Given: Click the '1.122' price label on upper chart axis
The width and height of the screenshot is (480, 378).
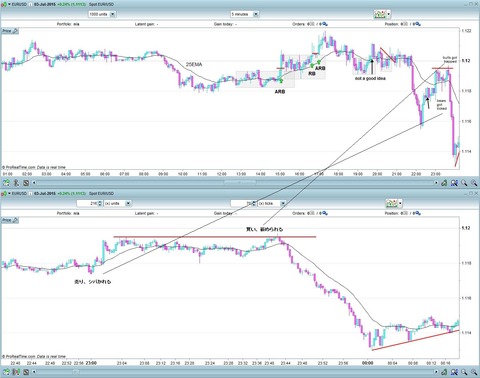Looking at the screenshot, I should click(466, 31).
